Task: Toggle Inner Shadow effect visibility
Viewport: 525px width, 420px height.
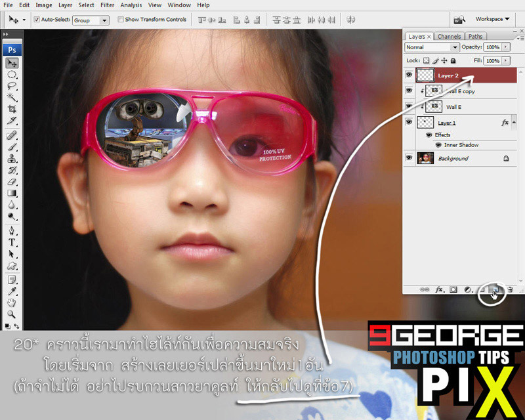Action: [x=438, y=145]
